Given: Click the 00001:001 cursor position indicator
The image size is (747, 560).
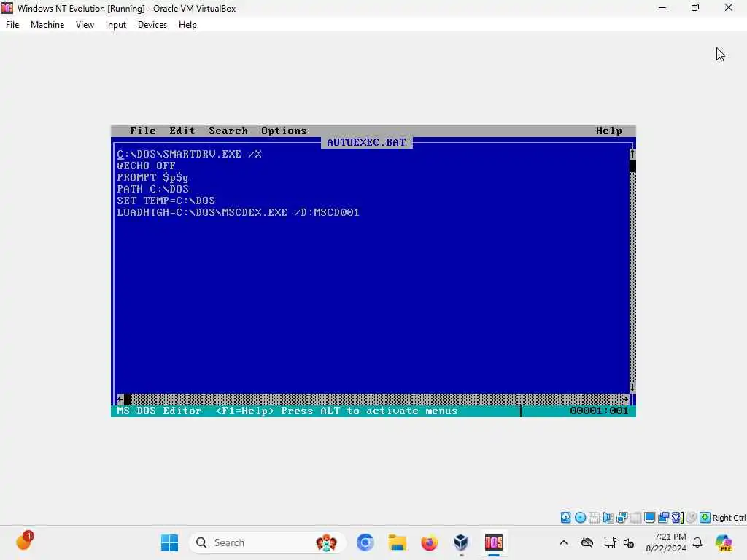Looking at the screenshot, I should (x=599, y=411).
